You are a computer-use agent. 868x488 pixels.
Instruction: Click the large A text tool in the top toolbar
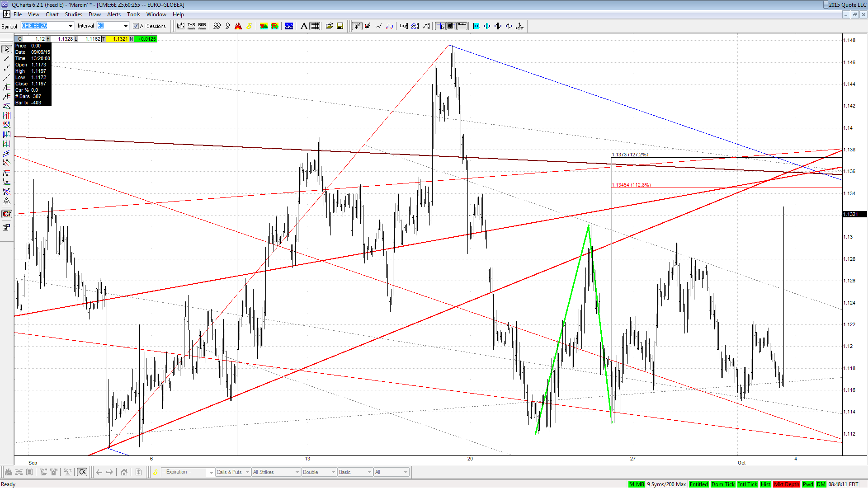(x=304, y=26)
